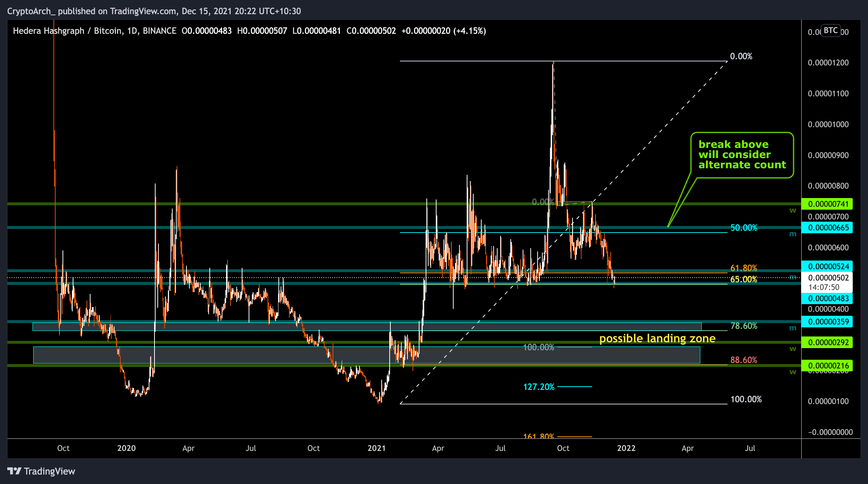Click the cyan 127.20% extension label

(539, 387)
